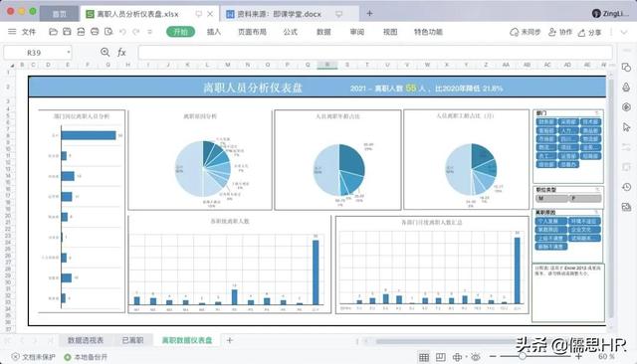
Task: Open the 插入 ribbon tab
Action: point(214,32)
